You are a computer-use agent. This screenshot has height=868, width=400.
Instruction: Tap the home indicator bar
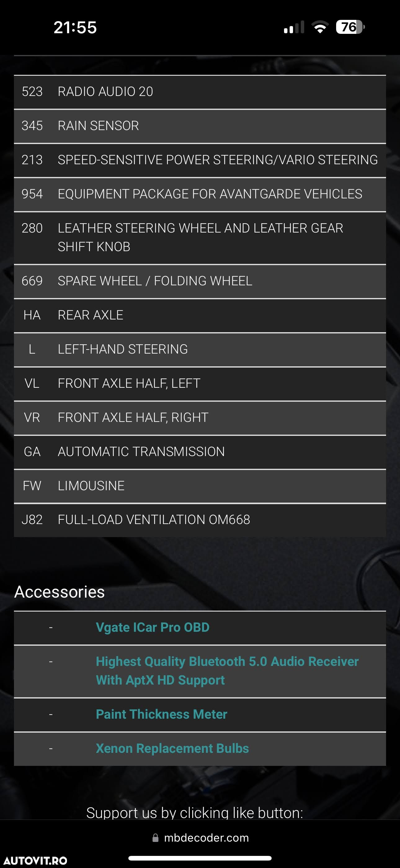[x=200, y=858]
